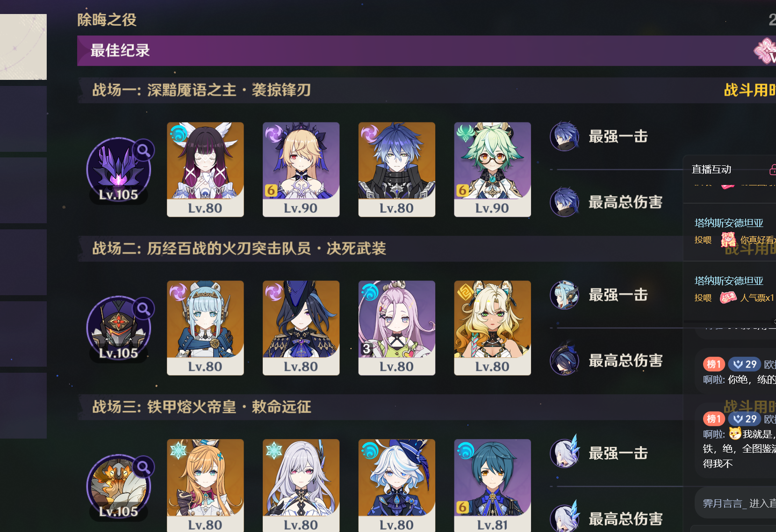The image size is (776, 532).
Task: Select the blonde eyepatch character card Lv.90
Action: 301,170
